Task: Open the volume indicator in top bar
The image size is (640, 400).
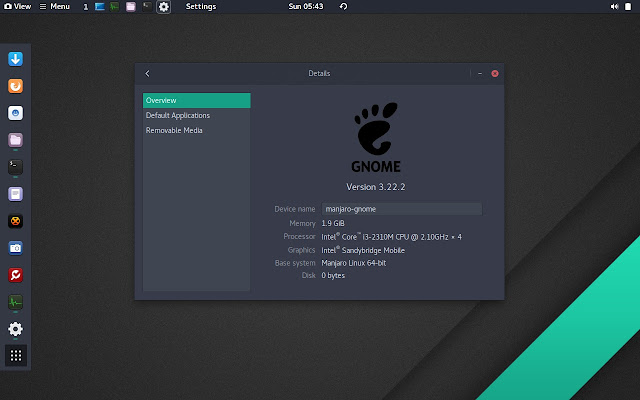Action: coord(614,7)
